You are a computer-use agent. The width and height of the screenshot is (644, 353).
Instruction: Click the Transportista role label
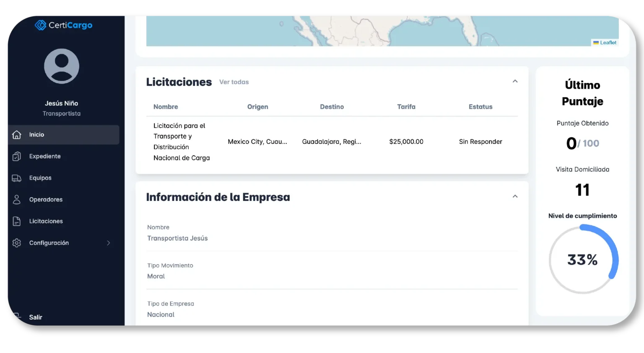[62, 113]
